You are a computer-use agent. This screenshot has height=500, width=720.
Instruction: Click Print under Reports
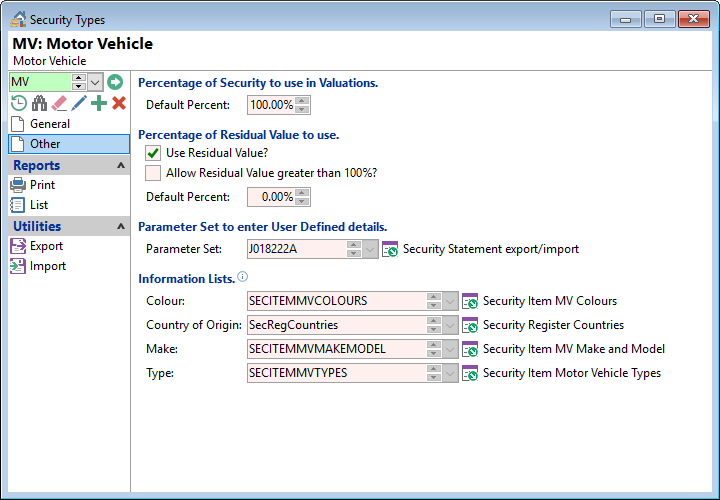pos(42,185)
